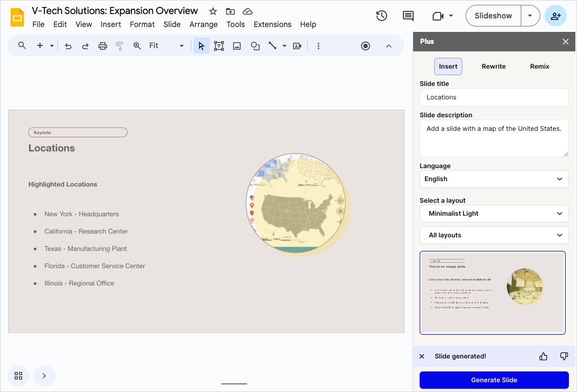The width and height of the screenshot is (577, 392).
Task: Open version history clock icon
Action: 382,16
